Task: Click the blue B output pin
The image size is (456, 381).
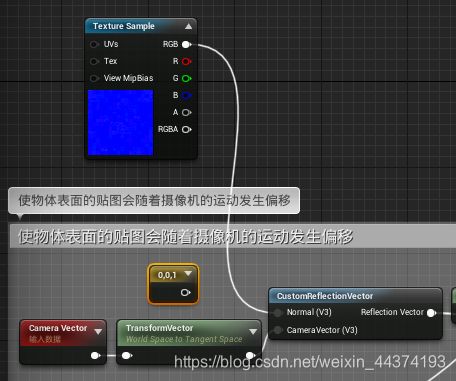Action: [x=187, y=95]
